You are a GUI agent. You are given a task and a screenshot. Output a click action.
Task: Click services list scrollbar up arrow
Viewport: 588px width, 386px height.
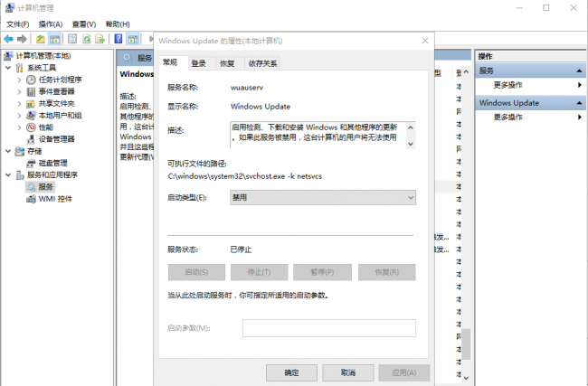pos(466,71)
